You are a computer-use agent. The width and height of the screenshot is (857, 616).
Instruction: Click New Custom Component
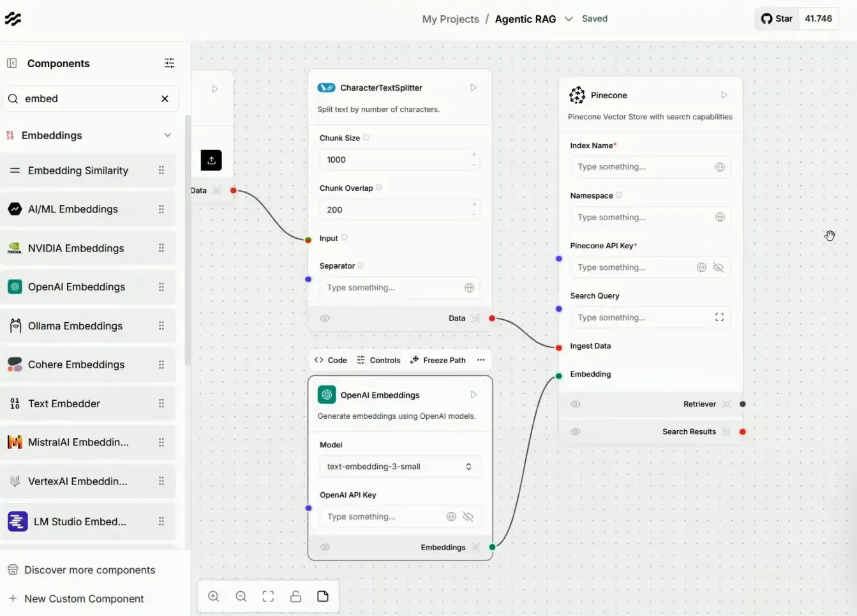pos(84,599)
